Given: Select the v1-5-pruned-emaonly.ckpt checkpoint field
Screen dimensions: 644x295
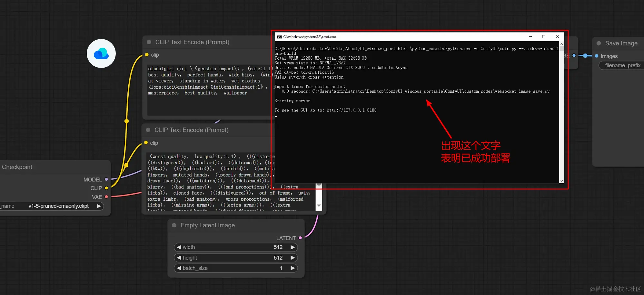Looking at the screenshot, I should [52, 206].
